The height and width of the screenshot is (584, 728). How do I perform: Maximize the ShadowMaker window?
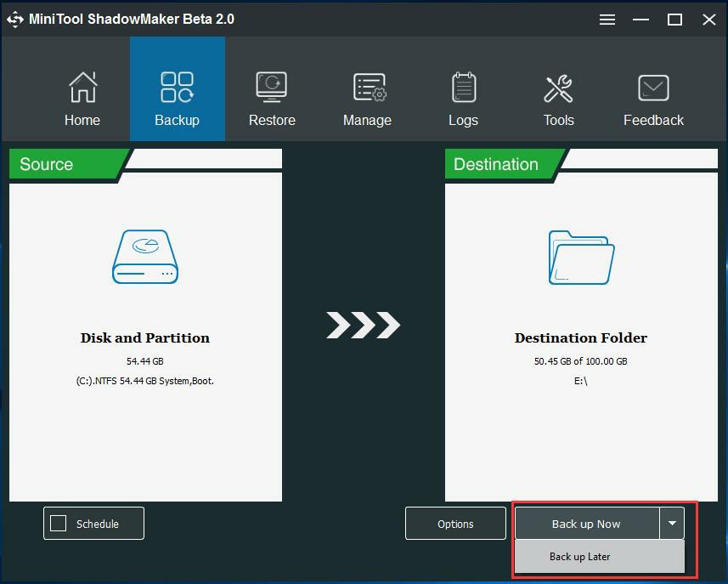674,20
